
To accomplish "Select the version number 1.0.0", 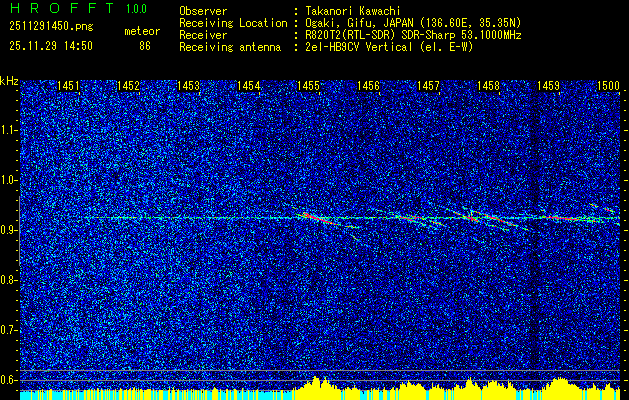I will coord(136,8).
